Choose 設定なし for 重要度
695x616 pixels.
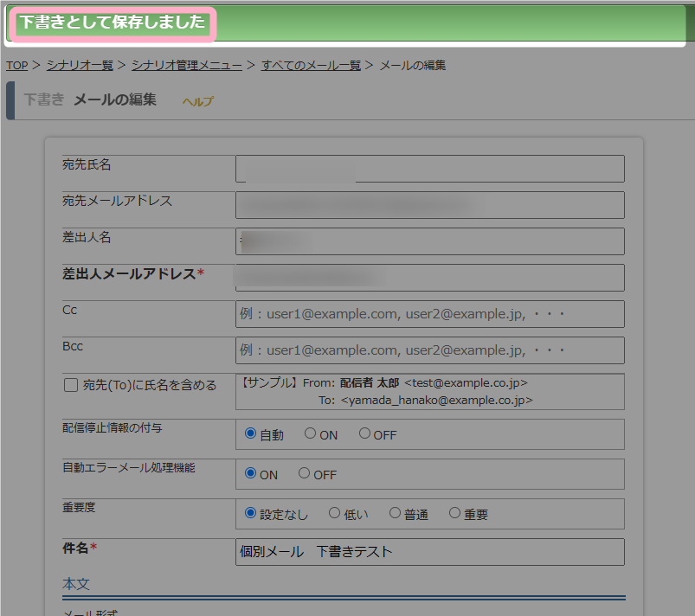point(250,513)
